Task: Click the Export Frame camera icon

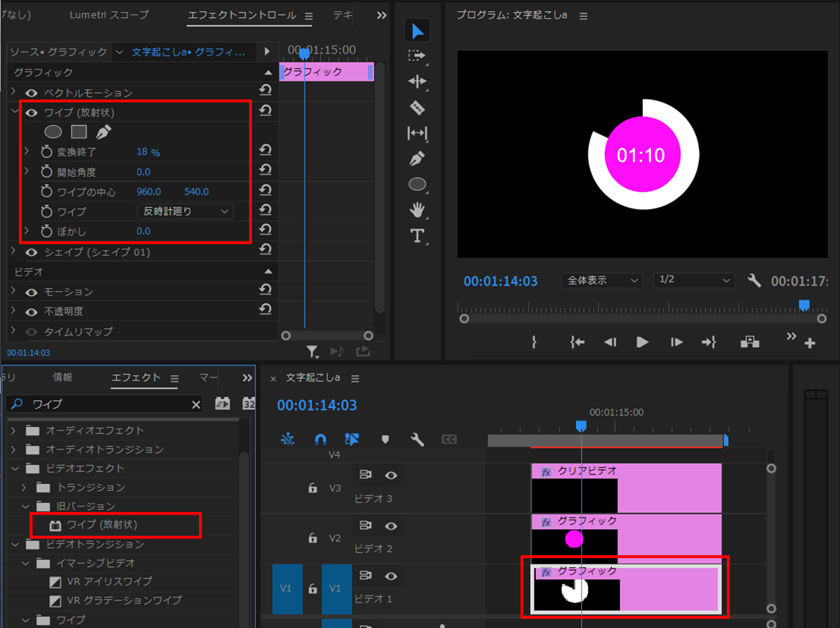Action: coord(750,342)
